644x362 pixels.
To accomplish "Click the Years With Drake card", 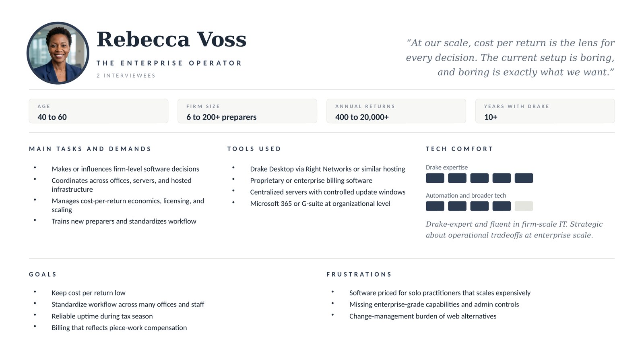I will coord(545,111).
